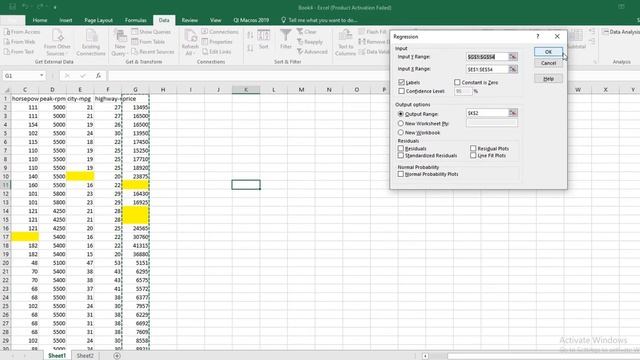Image resolution: width=640 pixels, height=360 pixels.
Task: Open the Page Layout tab
Action: click(98, 20)
